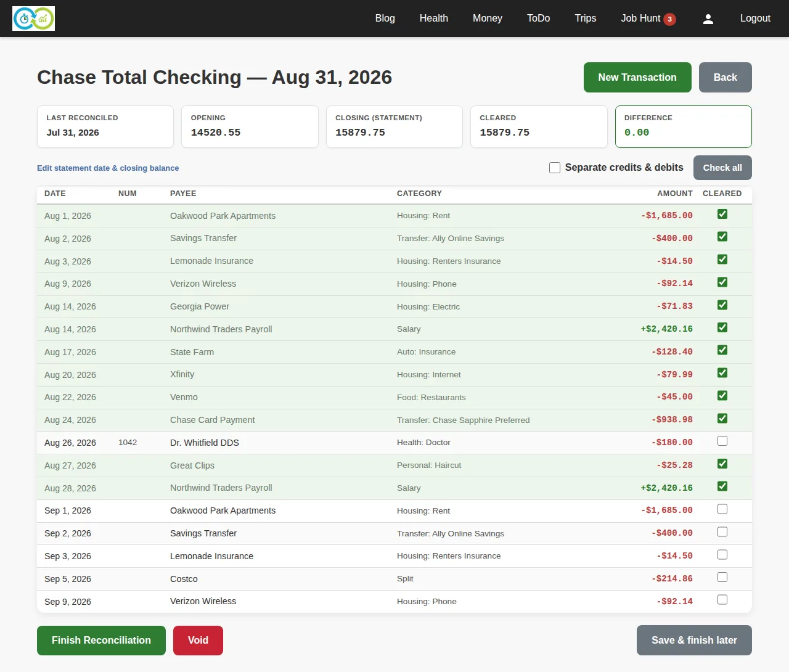This screenshot has width=789, height=672.
Task: Click the Xfinity payee name
Action: [x=182, y=374]
